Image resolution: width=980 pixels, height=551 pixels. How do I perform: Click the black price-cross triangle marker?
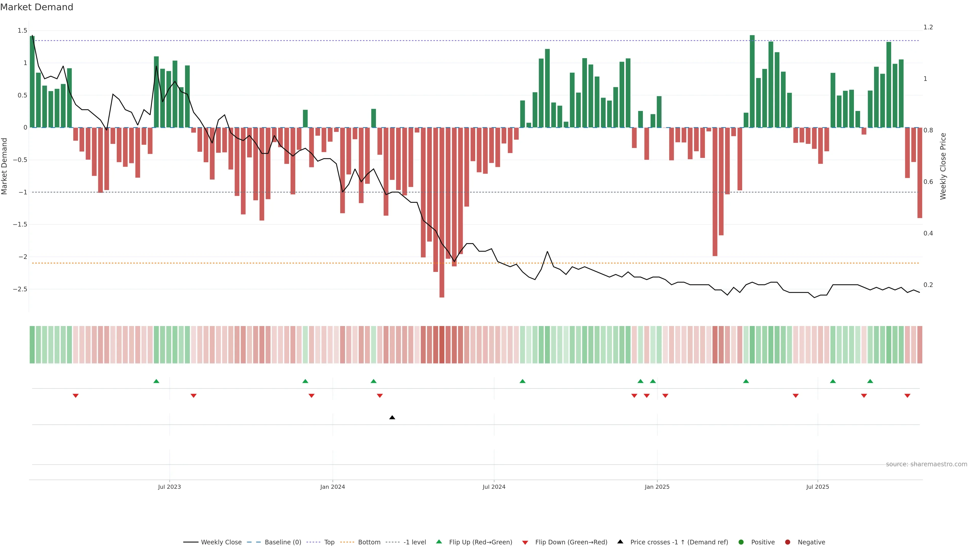392,418
